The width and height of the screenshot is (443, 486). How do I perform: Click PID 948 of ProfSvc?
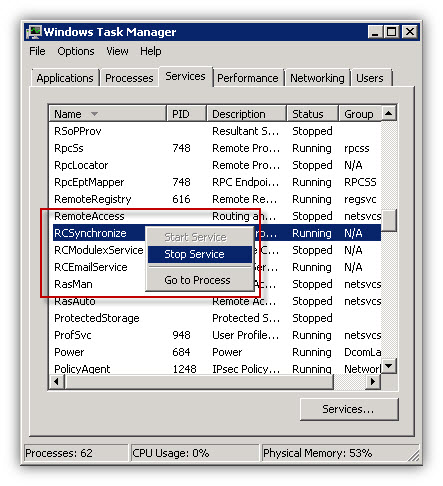coord(181,335)
